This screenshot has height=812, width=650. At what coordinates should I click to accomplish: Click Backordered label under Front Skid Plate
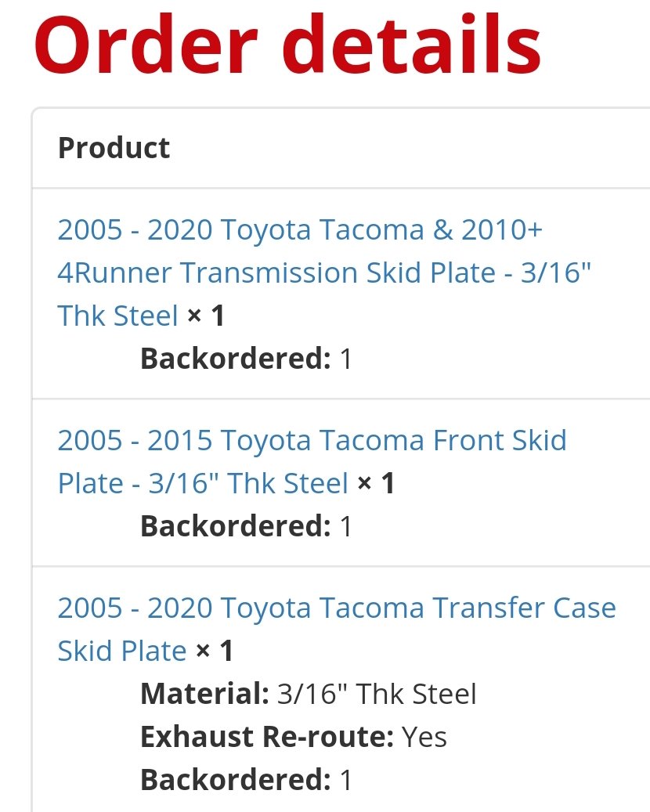point(236,525)
